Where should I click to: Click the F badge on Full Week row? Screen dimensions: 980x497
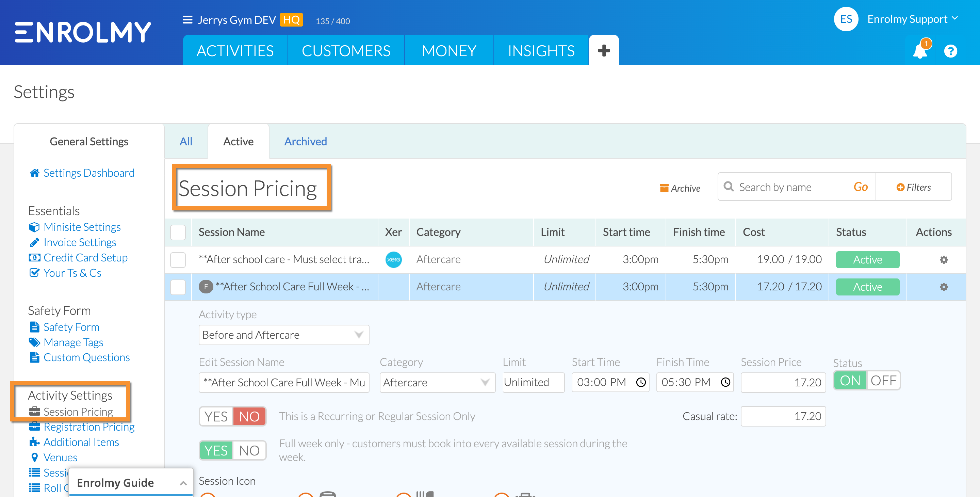coord(206,287)
